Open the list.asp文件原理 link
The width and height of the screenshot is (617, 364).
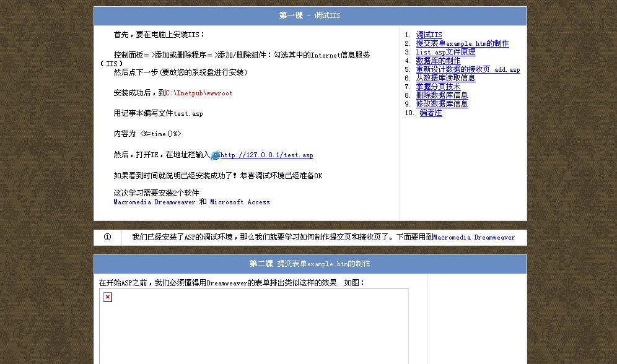[445, 52]
